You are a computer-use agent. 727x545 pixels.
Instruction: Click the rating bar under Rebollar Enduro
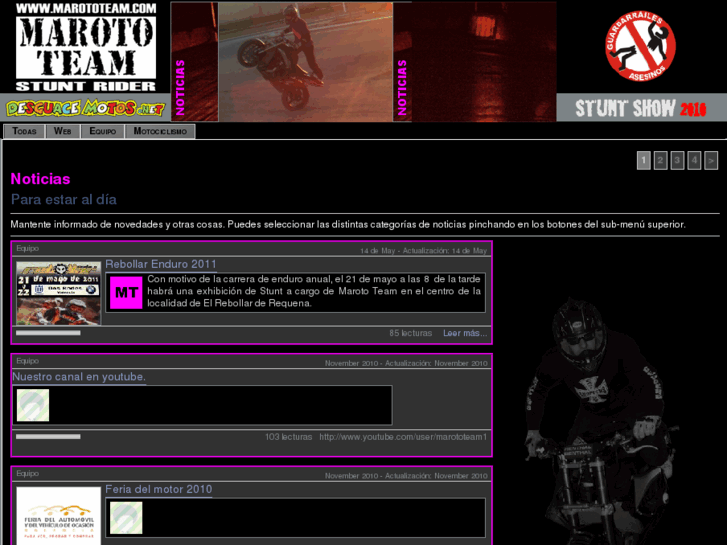(x=48, y=333)
